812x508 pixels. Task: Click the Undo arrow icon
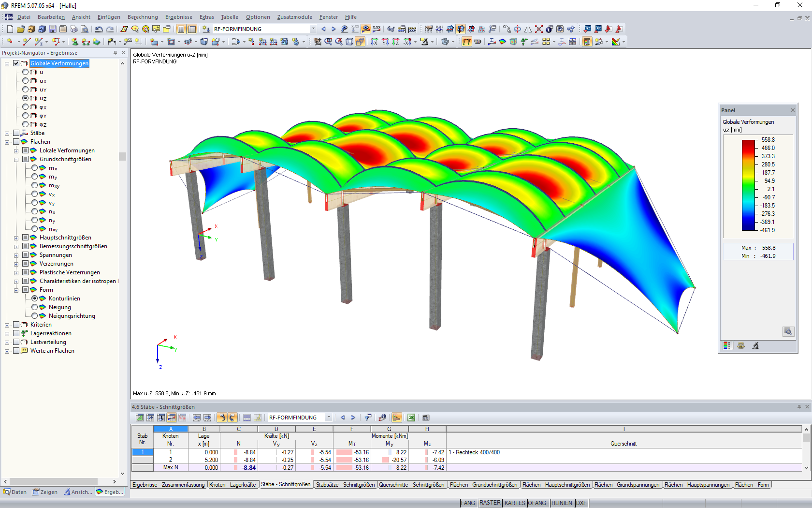tap(99, 29)
